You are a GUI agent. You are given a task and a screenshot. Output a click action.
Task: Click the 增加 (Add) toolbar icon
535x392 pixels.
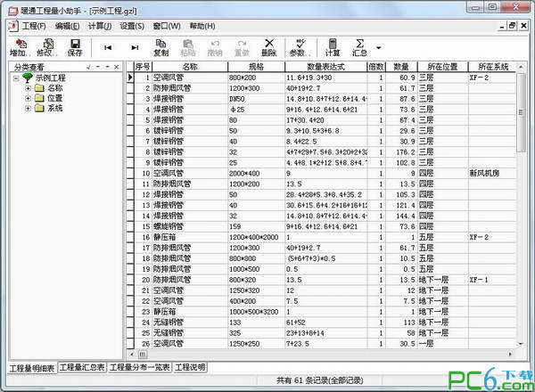17,46
